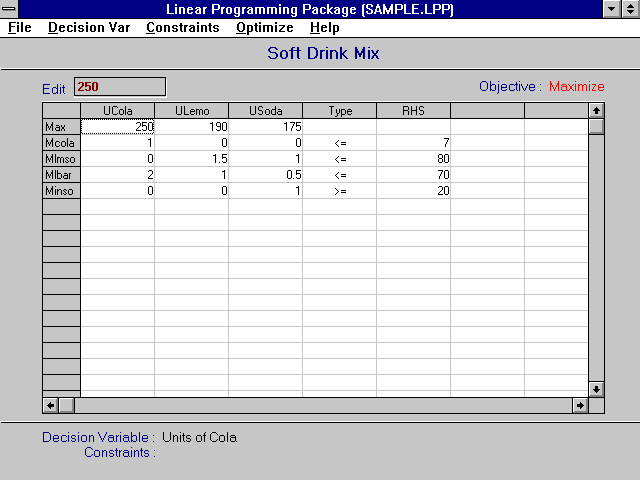
Task: Select the RHS cell containing 80
Action: 413,159
